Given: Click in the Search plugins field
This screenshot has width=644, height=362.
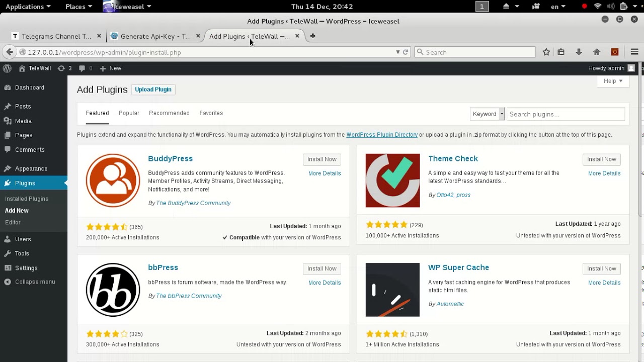Looking at the screenshot, I should click(x=566, y=114).
